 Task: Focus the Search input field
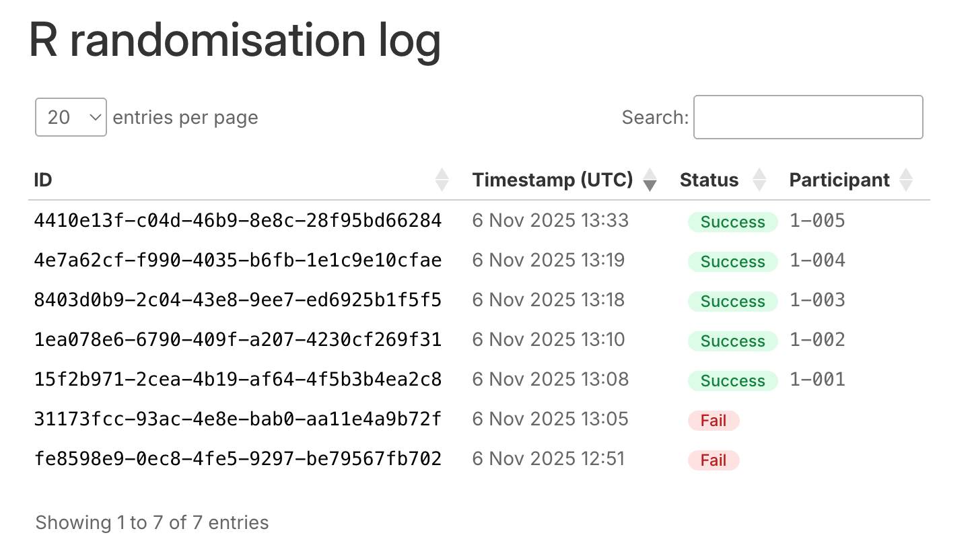click(x=808, y=117)
